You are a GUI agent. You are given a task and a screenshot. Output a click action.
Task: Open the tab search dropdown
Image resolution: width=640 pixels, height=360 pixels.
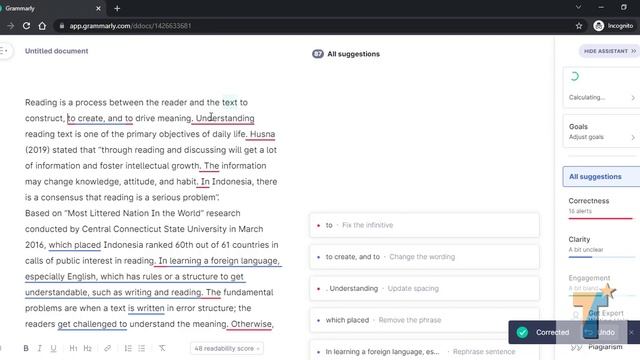(x=578, y=7)
